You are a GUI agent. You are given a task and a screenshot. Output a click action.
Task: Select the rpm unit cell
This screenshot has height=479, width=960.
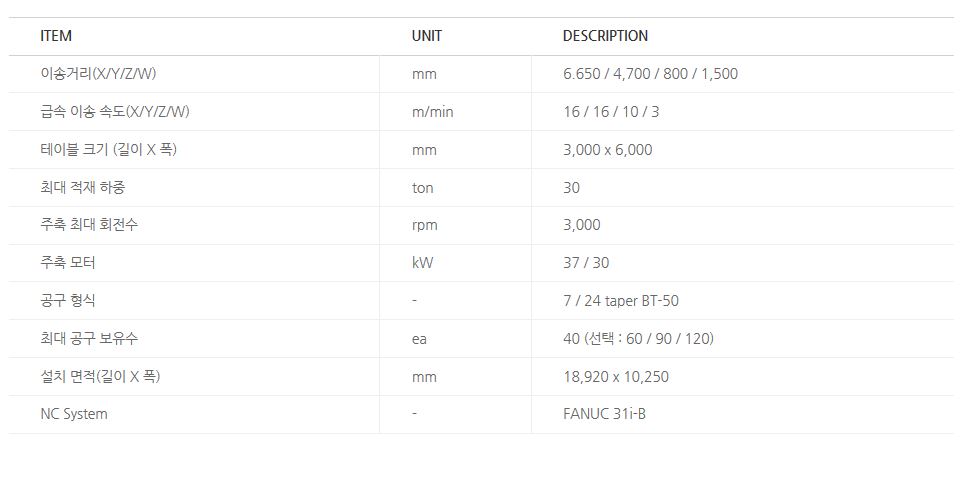pyautogui.click(x=424, y=225)
